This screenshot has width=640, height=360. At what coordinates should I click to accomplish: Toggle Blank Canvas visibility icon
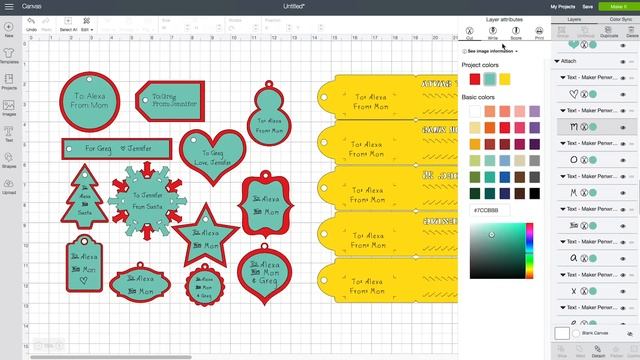[x=630, y=333]
